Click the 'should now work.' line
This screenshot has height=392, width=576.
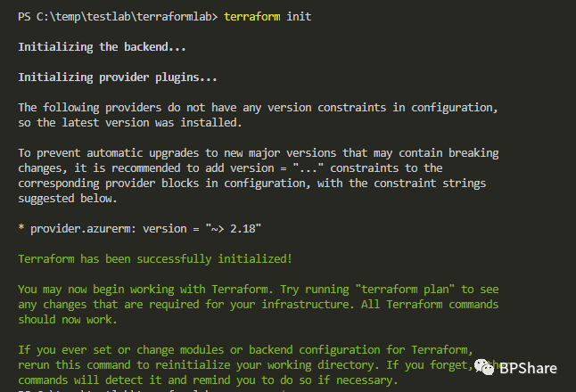(68, 320)
